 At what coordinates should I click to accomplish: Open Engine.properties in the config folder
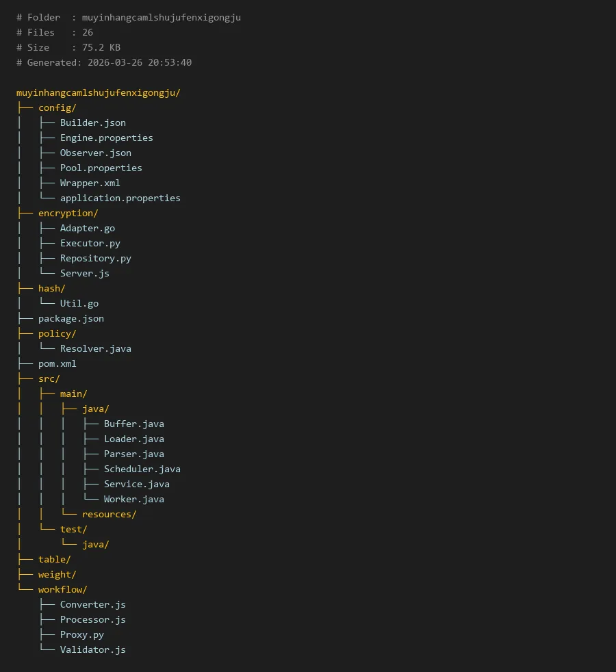[x=106, y=138]
